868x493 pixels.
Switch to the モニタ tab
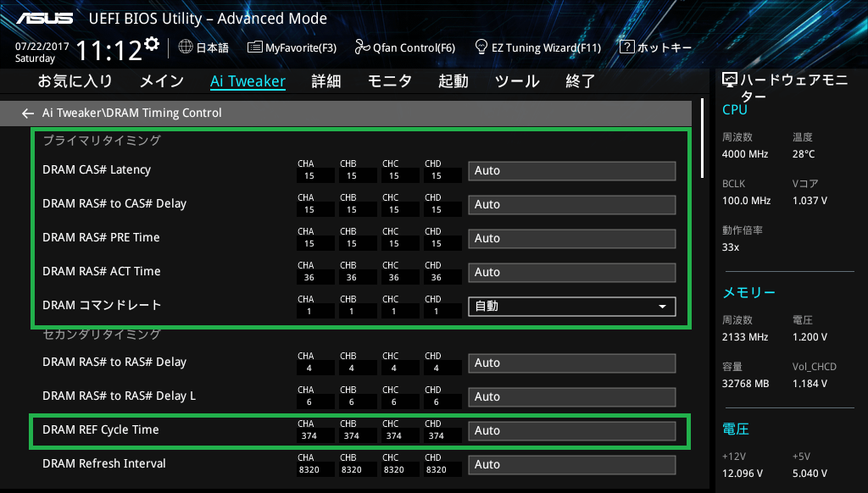coord(390,81)
